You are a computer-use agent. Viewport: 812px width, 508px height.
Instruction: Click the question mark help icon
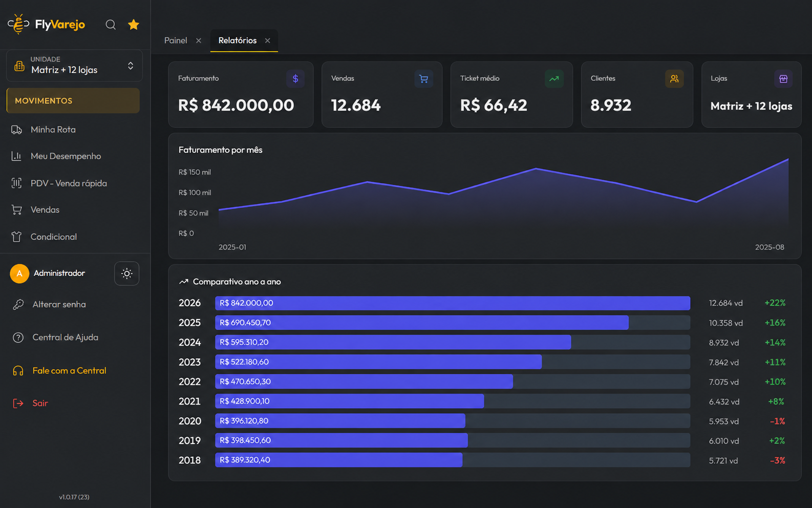(18, 337)
